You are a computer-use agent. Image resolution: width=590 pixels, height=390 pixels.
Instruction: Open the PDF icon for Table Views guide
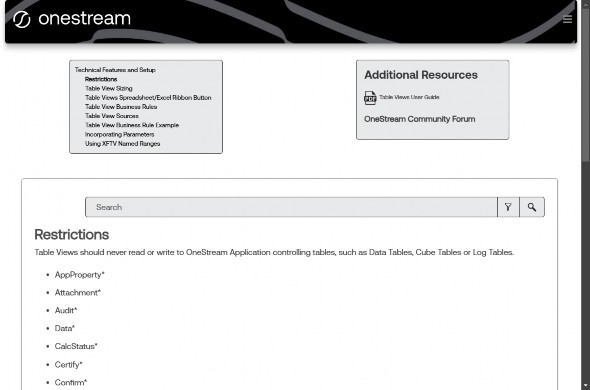click(x=370, y=98)
